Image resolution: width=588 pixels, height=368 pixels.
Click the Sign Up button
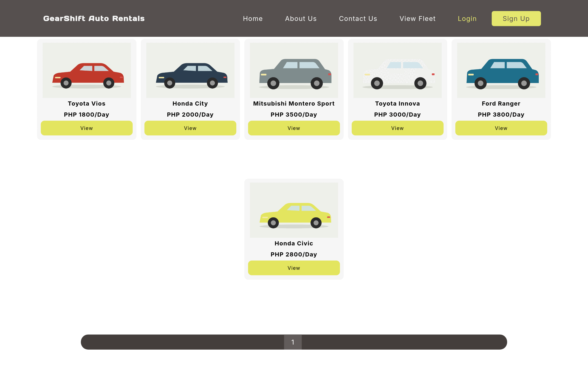coord(516,18)
